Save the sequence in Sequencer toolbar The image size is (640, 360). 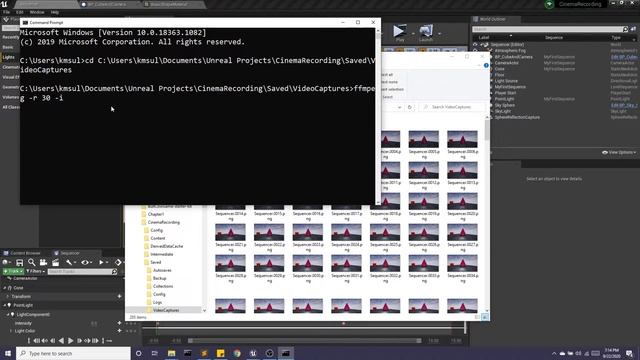19,262
